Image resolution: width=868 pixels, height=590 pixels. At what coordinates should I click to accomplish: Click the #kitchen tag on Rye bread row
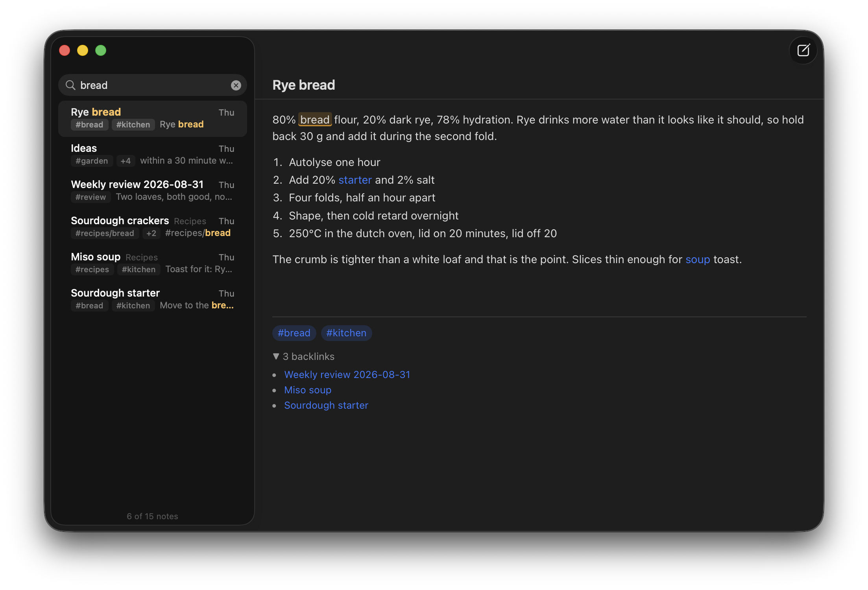[133, 125]
